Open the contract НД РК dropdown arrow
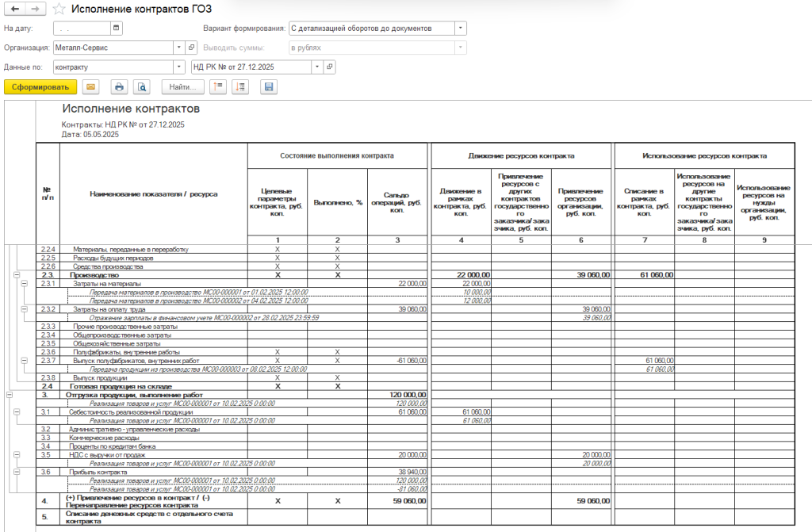 click(x=317, y=67)
